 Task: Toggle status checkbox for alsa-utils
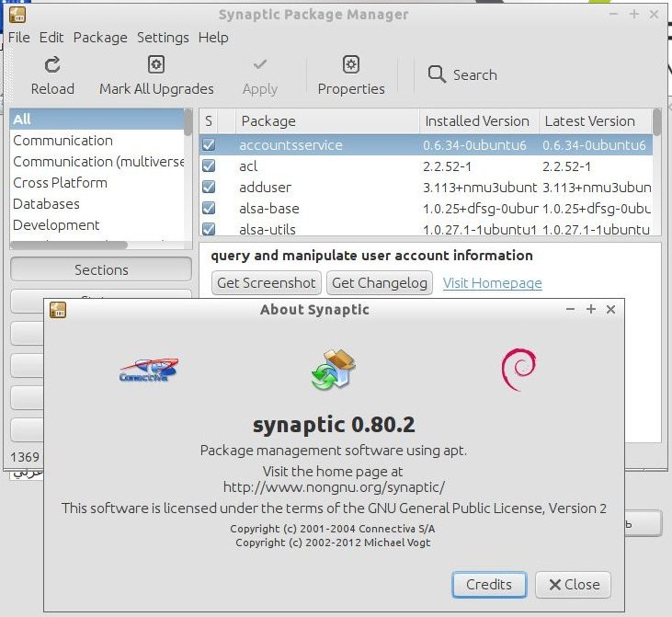point(209,229)
